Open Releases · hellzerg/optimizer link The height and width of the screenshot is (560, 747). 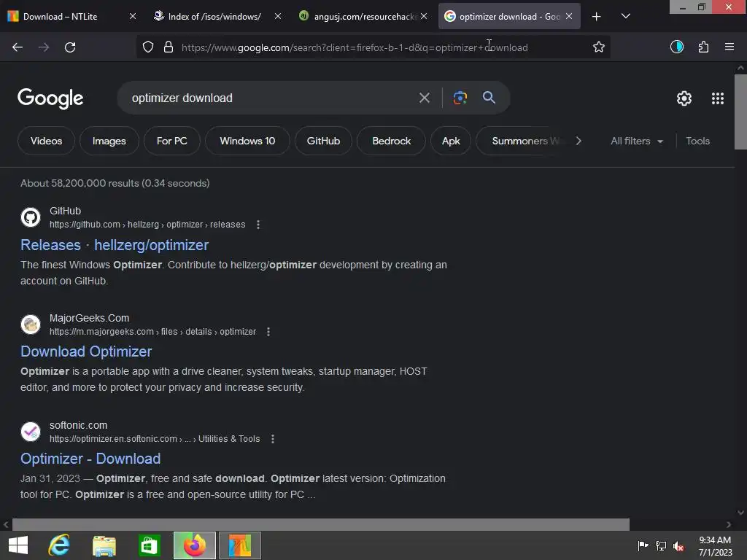115,245
